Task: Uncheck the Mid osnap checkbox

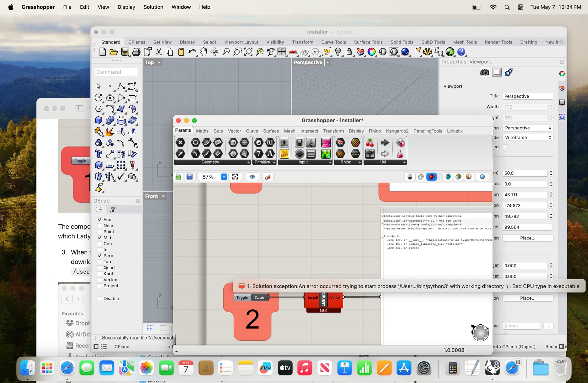Action: [100, 238]
